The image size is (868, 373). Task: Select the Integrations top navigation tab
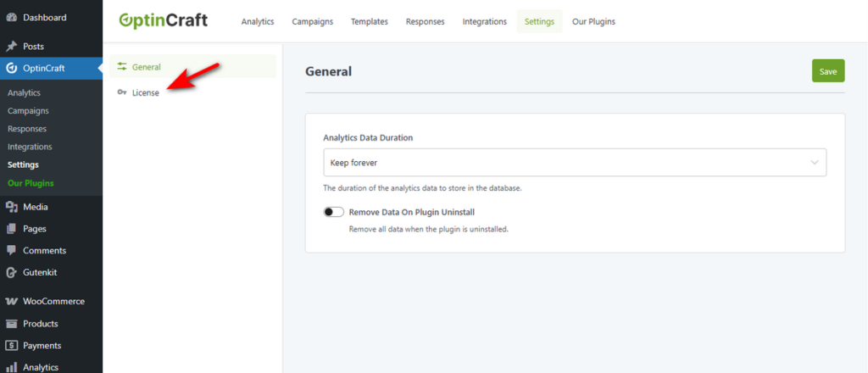click(x=484, y=22)
